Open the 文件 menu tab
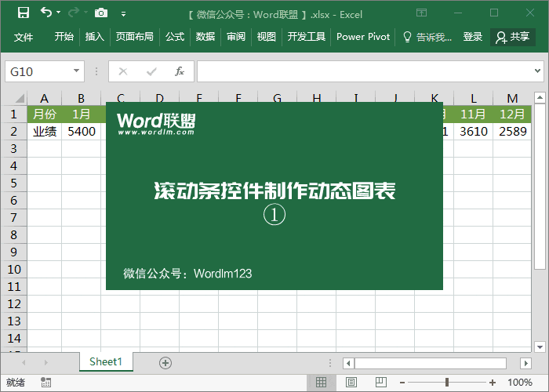549x392 pixels. [24, 37]
